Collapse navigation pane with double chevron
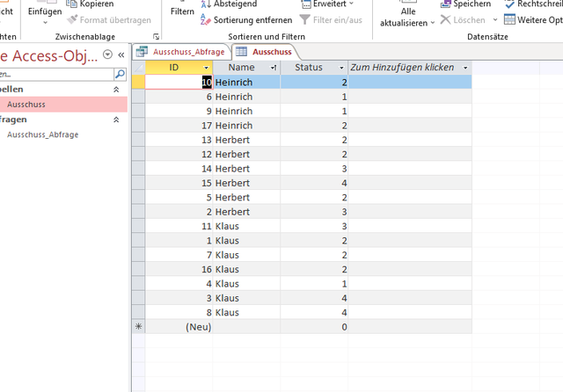Screen dimensions: 563x392 point(121,54)
